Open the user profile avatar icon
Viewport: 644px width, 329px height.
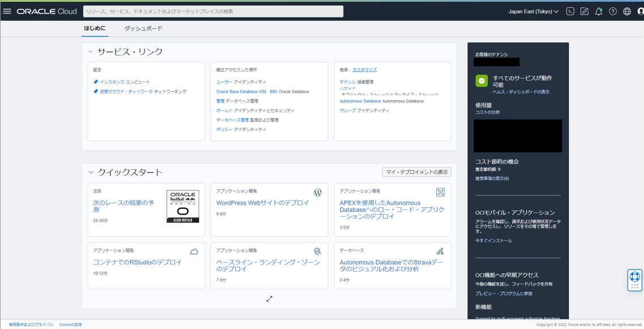(640, 11)
